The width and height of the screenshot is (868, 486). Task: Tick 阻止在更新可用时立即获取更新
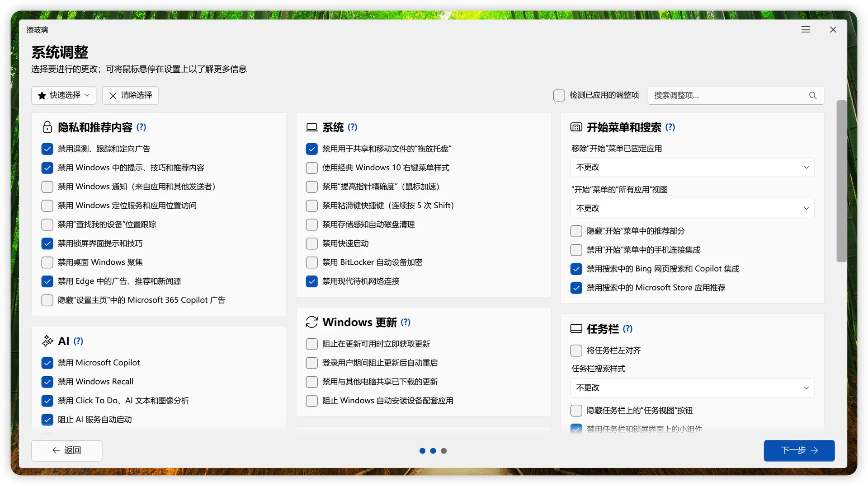[311, 344]
